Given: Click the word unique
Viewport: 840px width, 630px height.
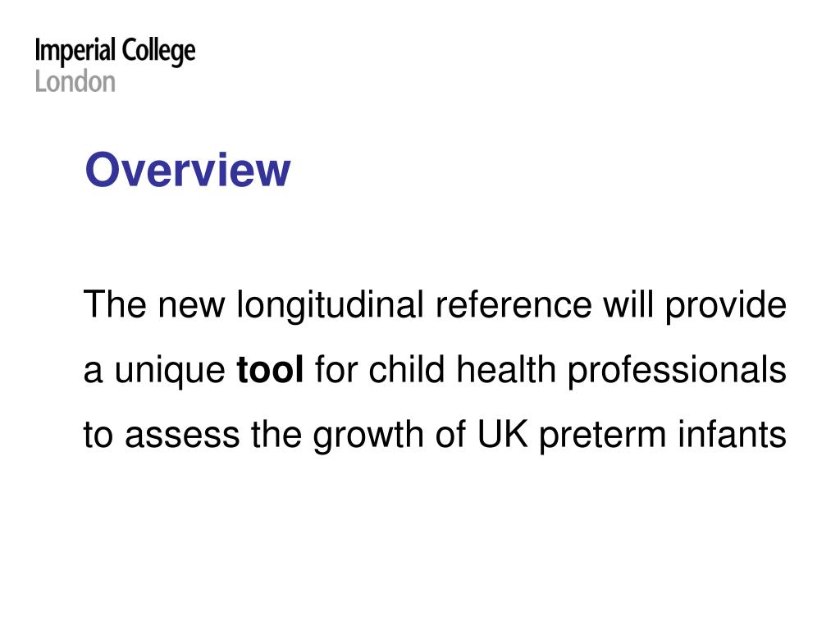Looking at the screenshot, I should [x=170, y=372].
